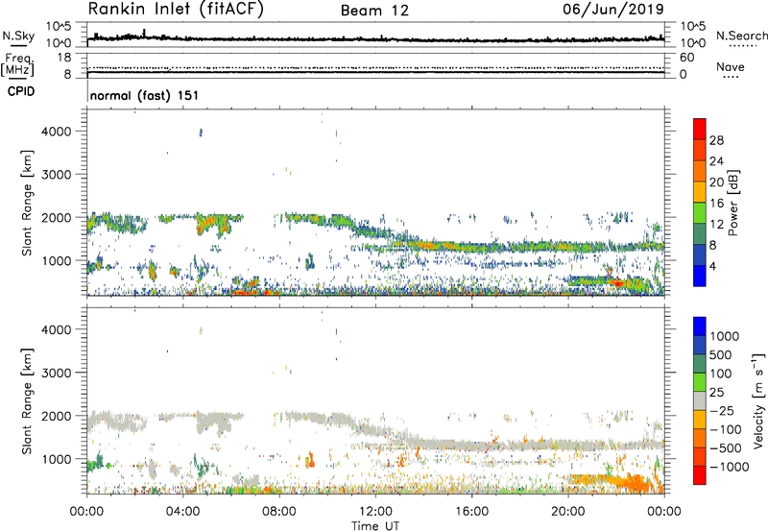The image size is (768, 532).
Task: Click the '04:00' time tick label
Action: pos(183,512)
